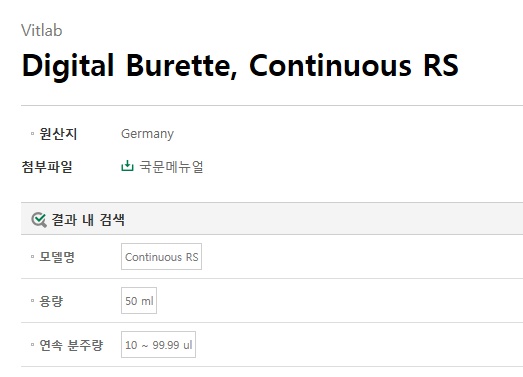Click the Digital Burette, Continuous RS title
523x377 pixels.
click(240, 66)
